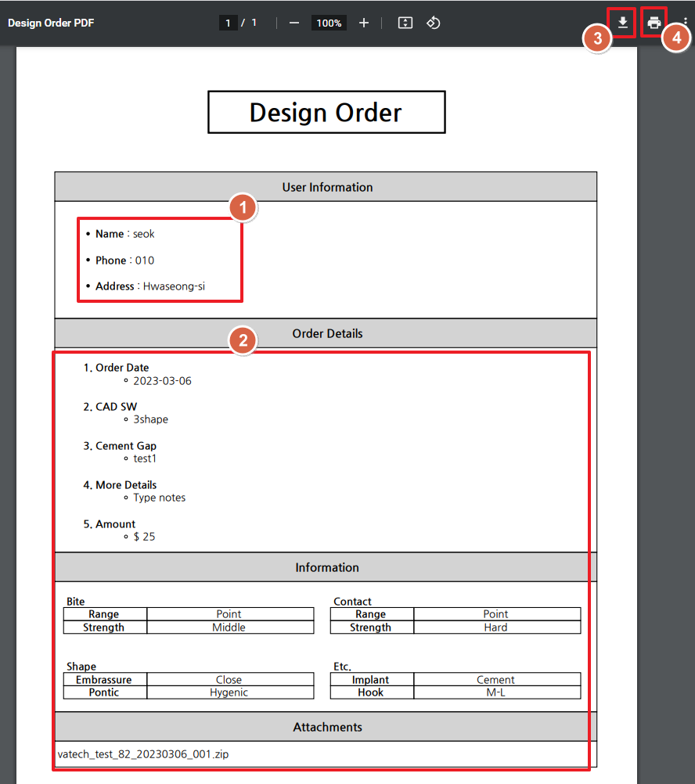The image size is (695, 784).
Task: Click the orange annotation badge 1
Action: point(243,208)
